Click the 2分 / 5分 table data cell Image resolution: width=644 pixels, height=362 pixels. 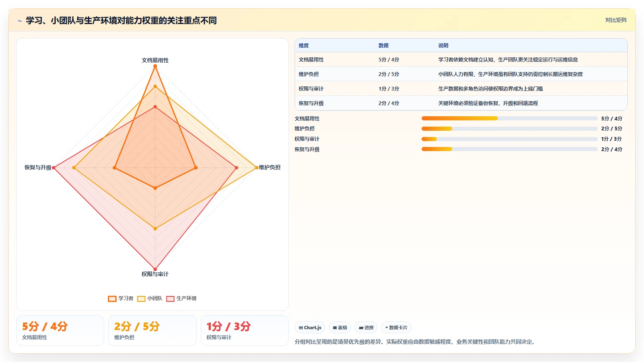[389, 74]
